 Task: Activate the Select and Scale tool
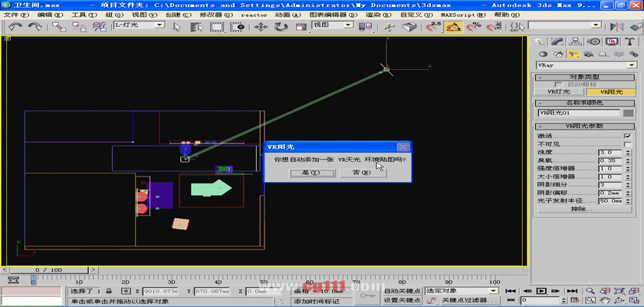(x=301, y=27)
